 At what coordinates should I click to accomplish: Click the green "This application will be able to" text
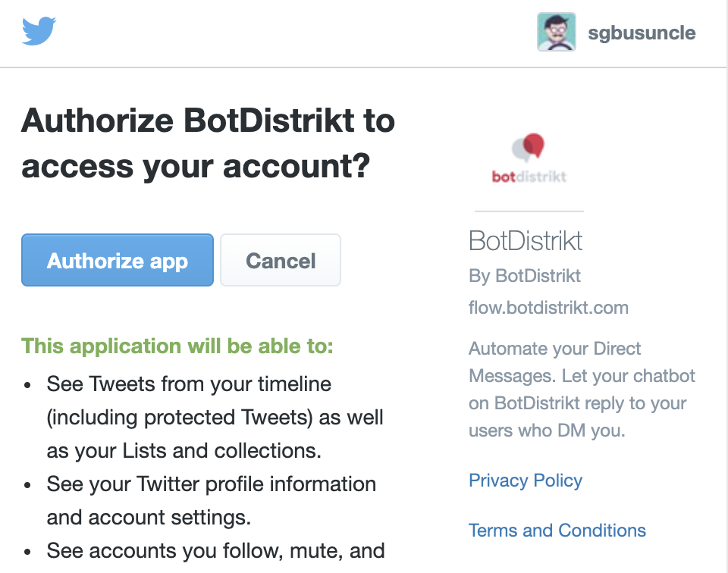(x=177, y=346)
